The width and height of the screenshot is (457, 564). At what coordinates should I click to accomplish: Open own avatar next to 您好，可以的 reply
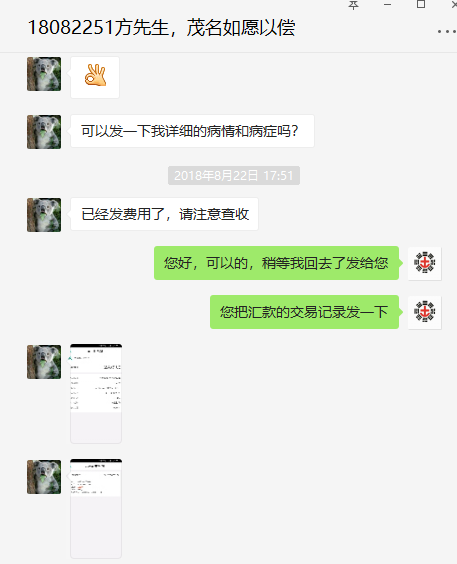[x=424, y=263]
